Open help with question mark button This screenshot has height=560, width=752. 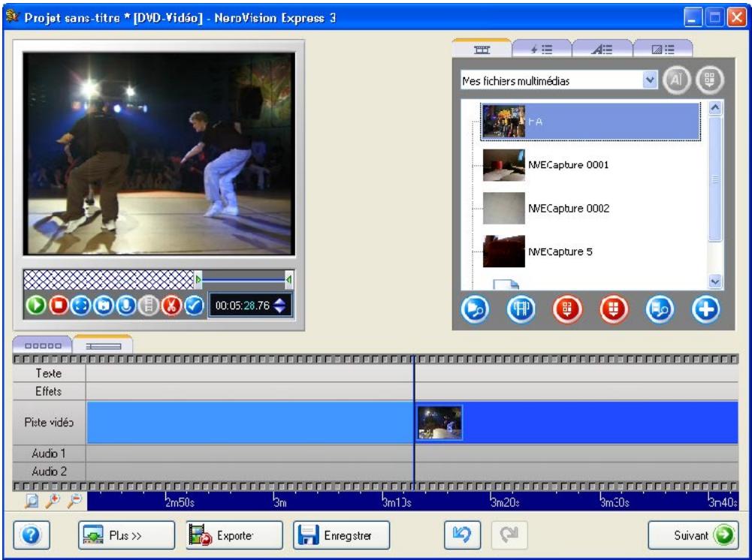32,535
